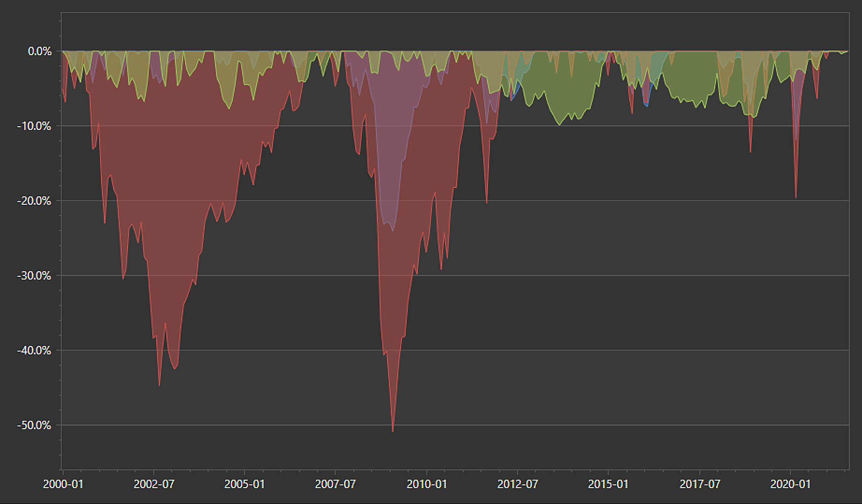The image size is (862, 504).
Task: Click the -30.0% y-axis label
Action: (x=34, y=276)
